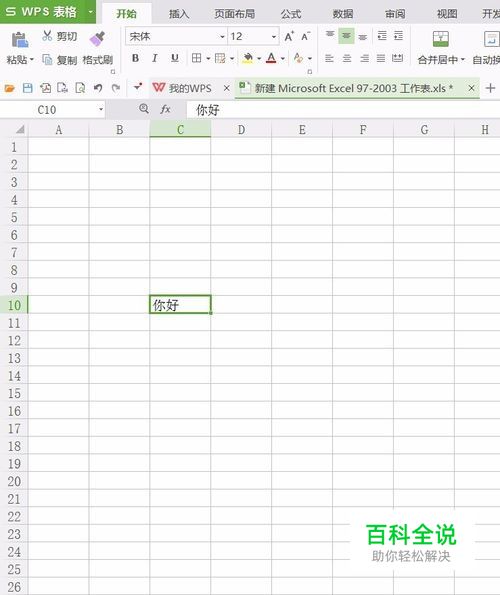
Task: Click the fx insert function icon
Action: click(x=165, y=110)
